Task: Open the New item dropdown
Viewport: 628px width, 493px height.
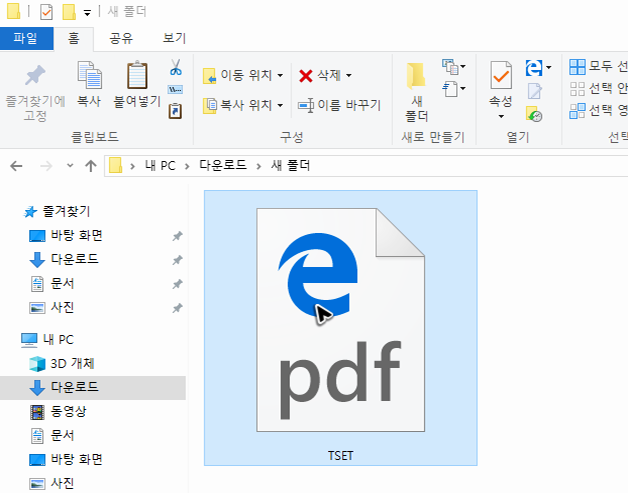Action: click(453, 66)
